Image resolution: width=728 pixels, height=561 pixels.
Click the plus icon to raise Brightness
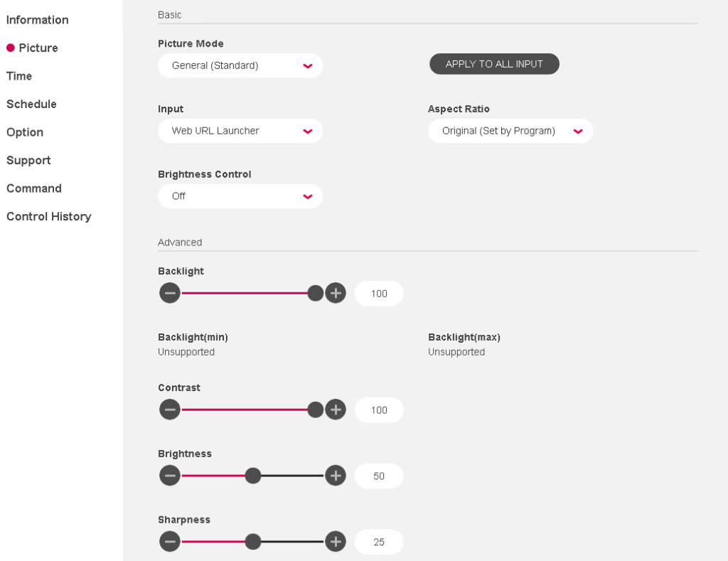[x=336, y=475]
